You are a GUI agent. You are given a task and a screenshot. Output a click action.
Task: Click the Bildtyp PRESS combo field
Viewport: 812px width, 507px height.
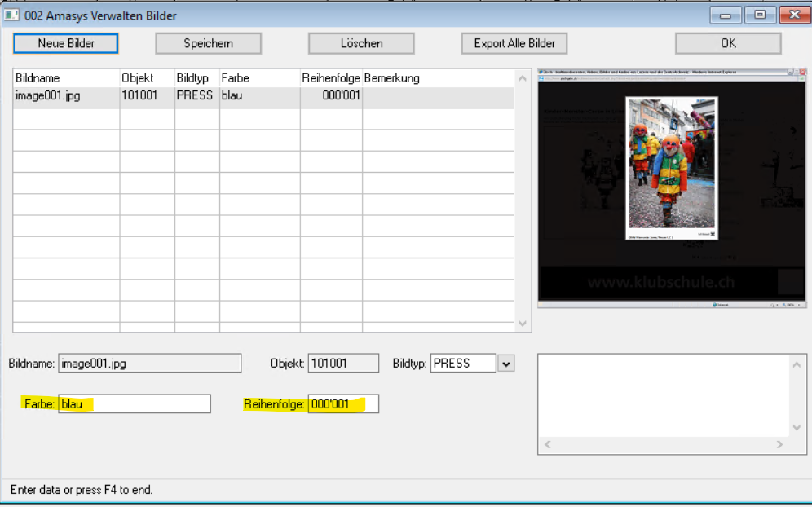[x=462, y=364]
